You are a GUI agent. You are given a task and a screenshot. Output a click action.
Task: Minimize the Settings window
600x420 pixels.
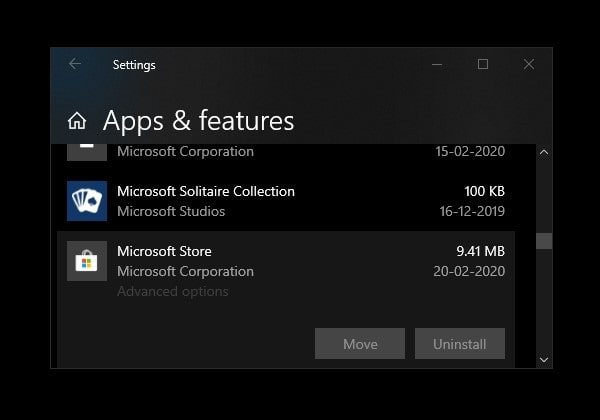(x=438, y=64)
